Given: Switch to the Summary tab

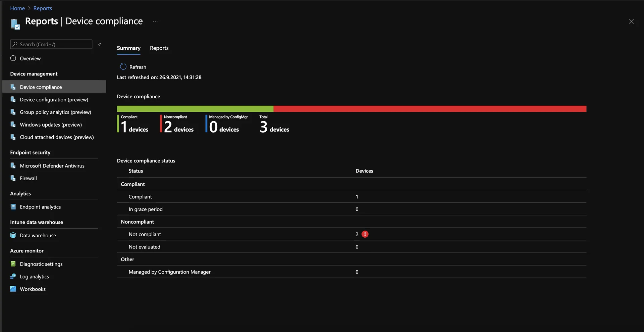Looking at the screenshot, I should point(128,48).
